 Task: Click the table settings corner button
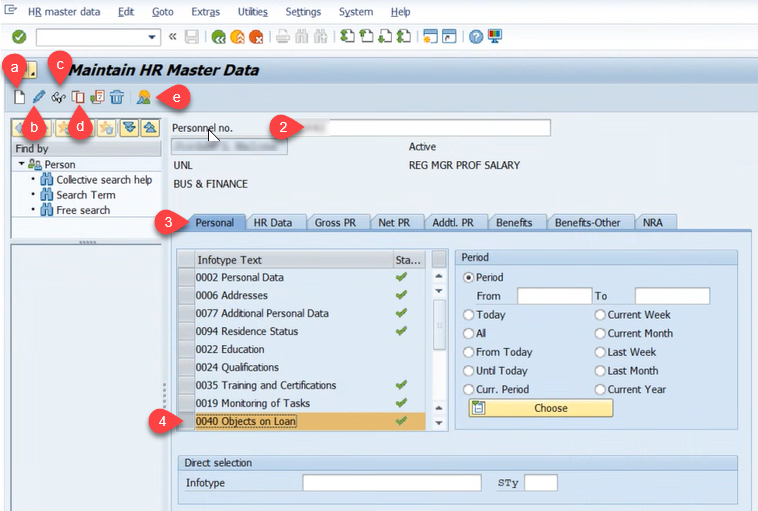coord(439,259)
